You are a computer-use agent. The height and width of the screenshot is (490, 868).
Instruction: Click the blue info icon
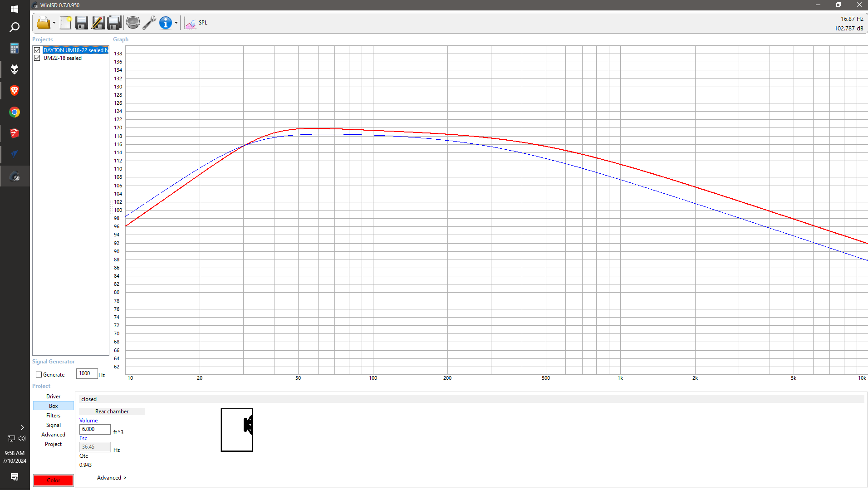[x=166, y=23]
